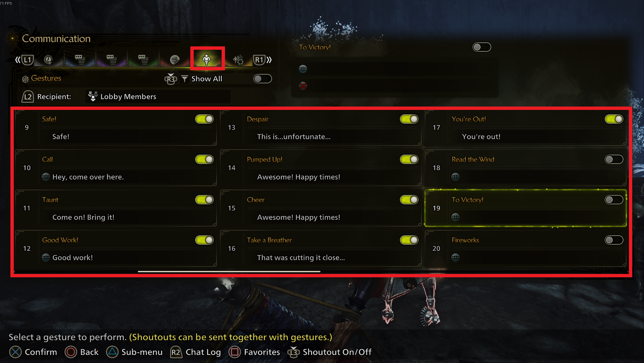This screenshot has height=363, width=644.
Task: Click the globe icon beside Hey, come over here
Action: (46, 177)
